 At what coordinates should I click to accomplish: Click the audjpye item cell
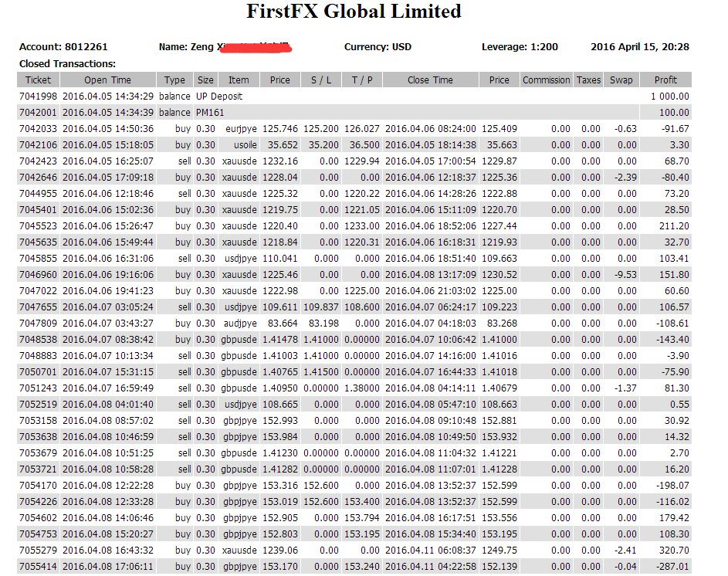point(240,324)
